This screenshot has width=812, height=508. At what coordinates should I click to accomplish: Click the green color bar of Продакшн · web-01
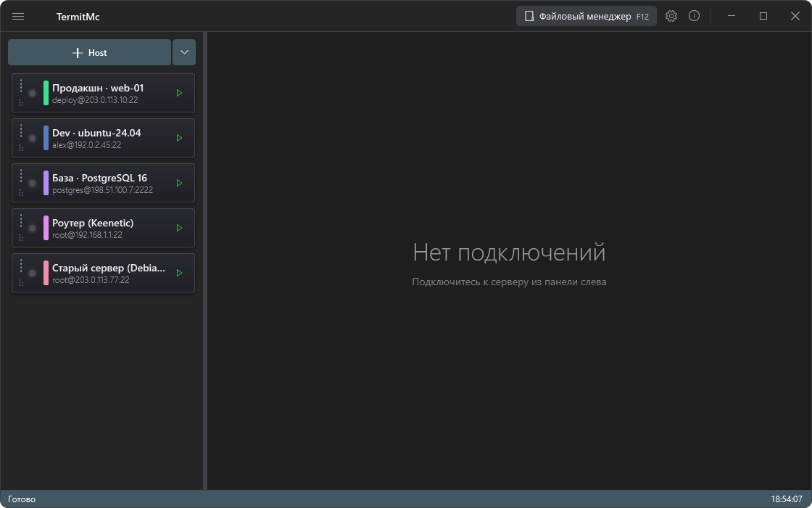pyautogui.click(x=46, y=93)
